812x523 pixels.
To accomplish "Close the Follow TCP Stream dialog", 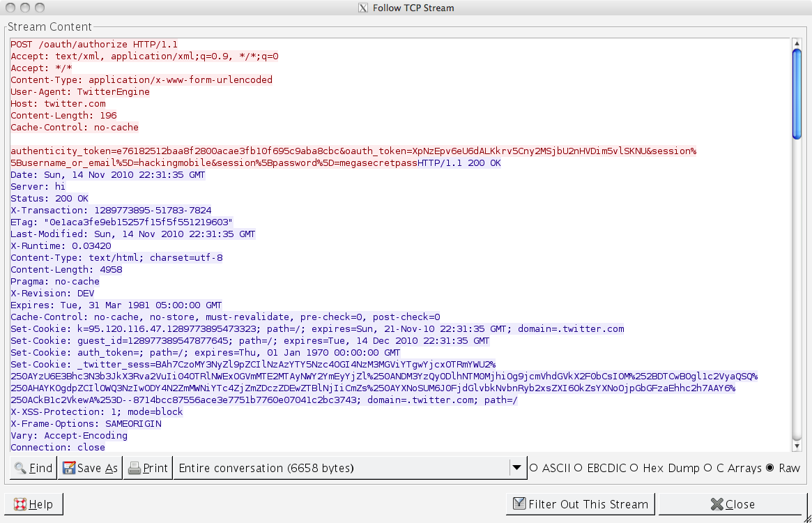I will [733, 503].
